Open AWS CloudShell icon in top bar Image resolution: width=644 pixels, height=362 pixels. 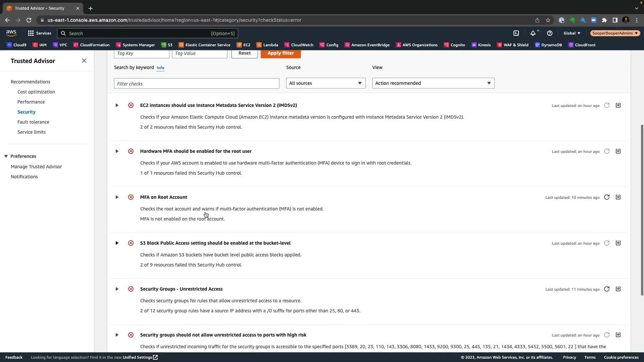pyautogui.click(x=516, y=33)
